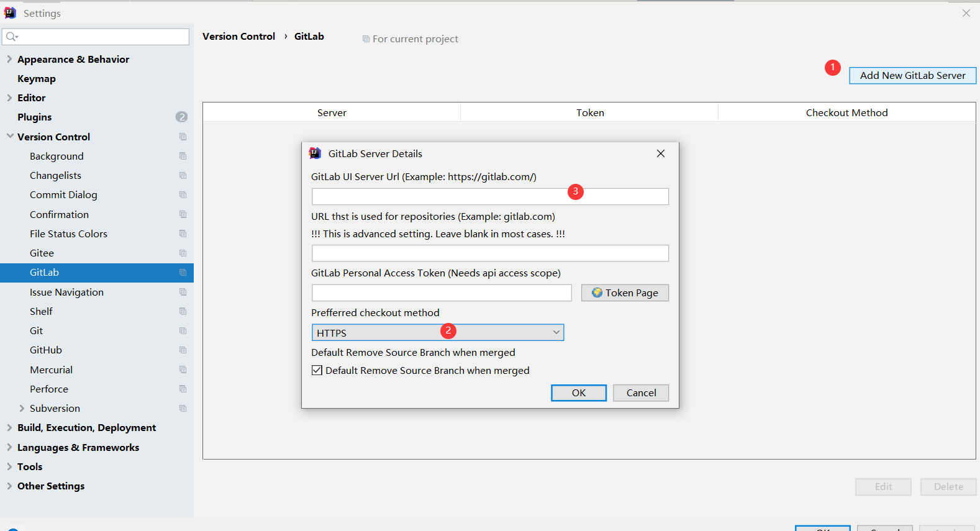Select Changelists settings
This screenshot has width=980, height=531.
(55, 176)
